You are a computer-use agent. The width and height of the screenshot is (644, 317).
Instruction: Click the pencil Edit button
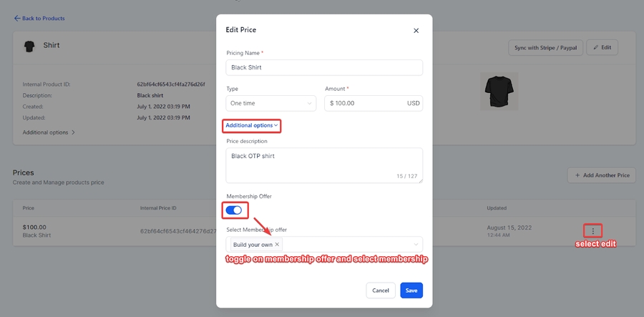click(601, 47)
